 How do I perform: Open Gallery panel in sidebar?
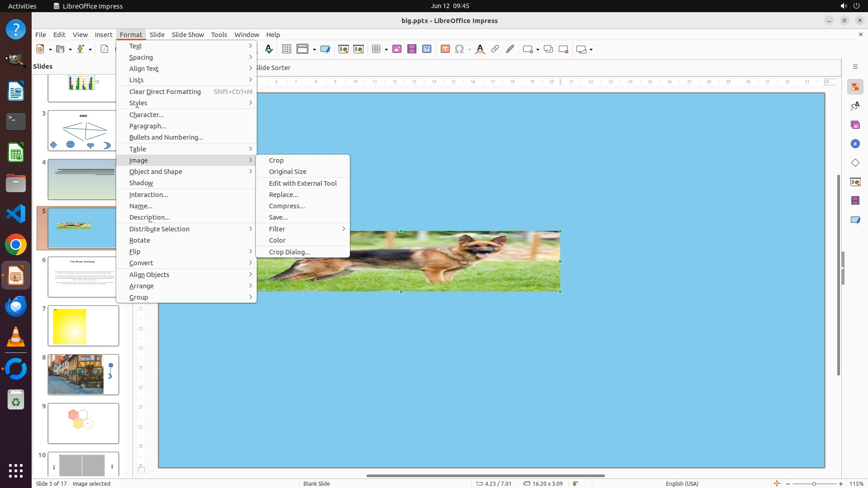coord(855,125)
